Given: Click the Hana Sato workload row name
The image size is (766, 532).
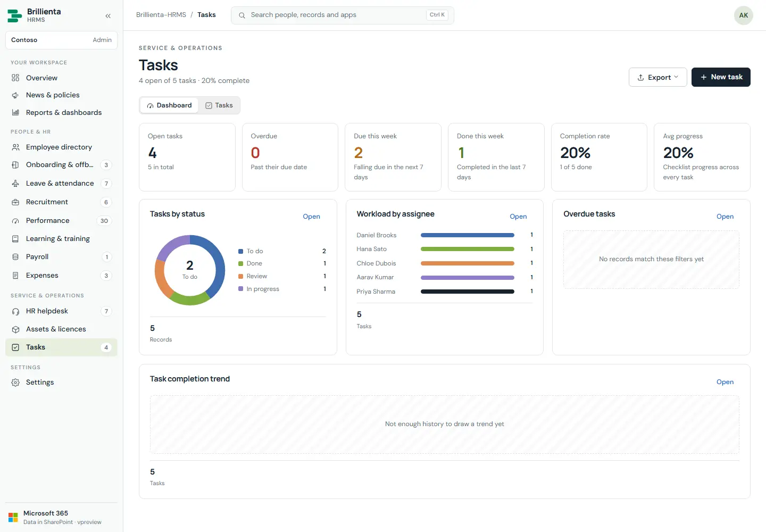Looking at the screenshot, I should point(372,249).
